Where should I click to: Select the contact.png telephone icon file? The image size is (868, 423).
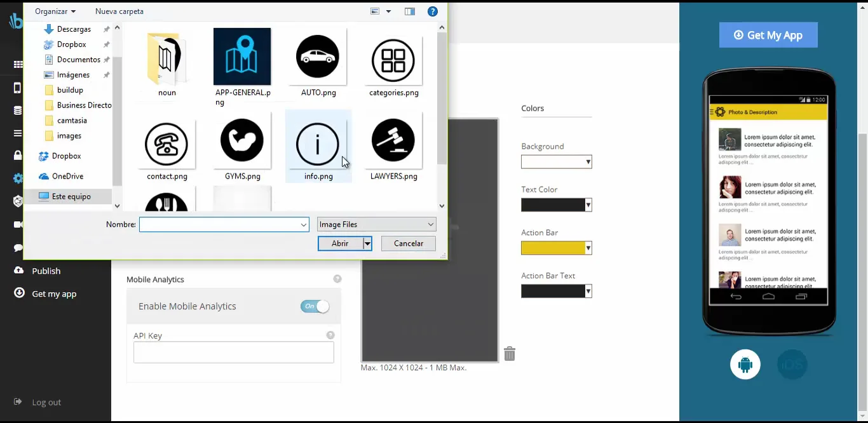166,144
